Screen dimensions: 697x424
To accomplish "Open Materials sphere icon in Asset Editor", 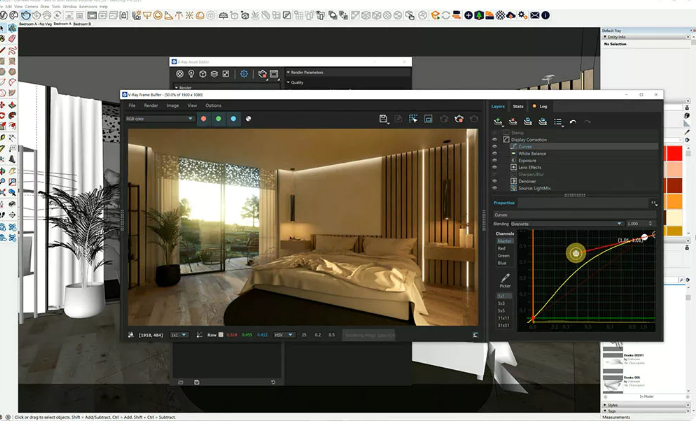I will pyautogui.click(x=180, y=74).
